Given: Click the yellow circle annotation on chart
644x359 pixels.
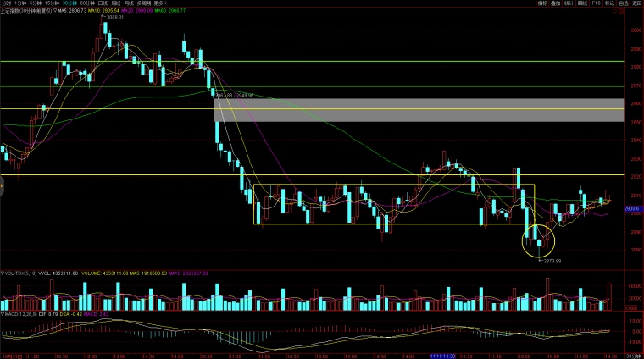Looking at the screenshot, I should (x=537, y=240).
